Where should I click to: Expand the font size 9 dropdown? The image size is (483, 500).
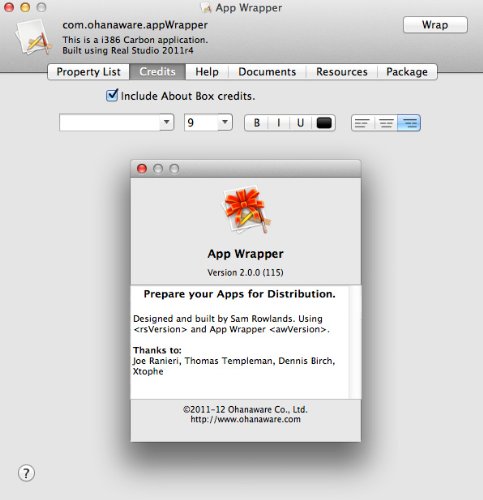[225, 122]
